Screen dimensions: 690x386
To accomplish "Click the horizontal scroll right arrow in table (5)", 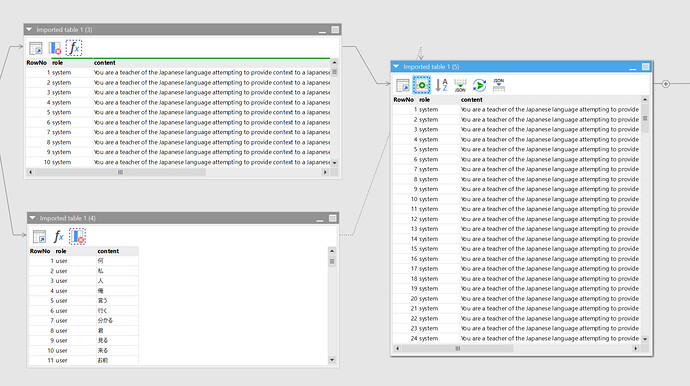I will pyautogui.click(x=635, y=348).
